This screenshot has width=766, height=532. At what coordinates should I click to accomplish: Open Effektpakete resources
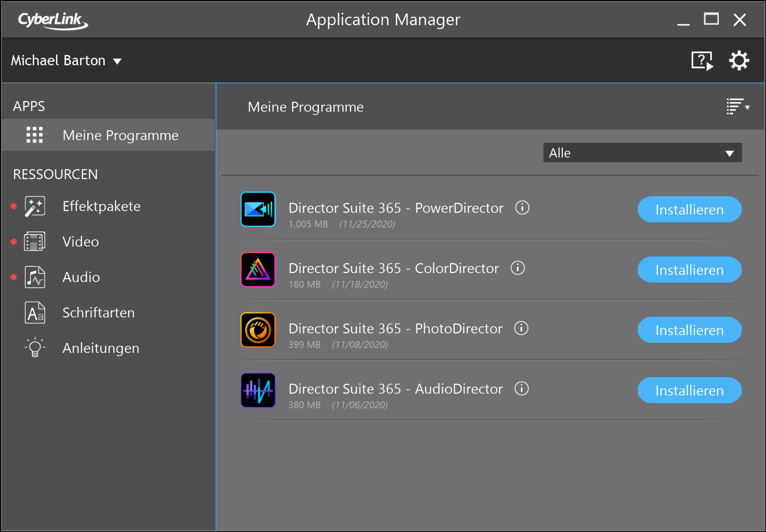101,206
